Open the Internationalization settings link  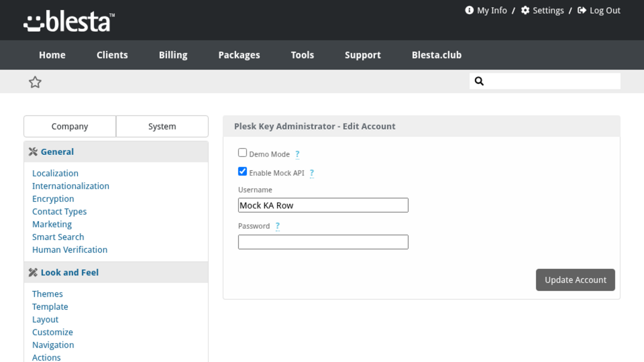click(70, 186)
